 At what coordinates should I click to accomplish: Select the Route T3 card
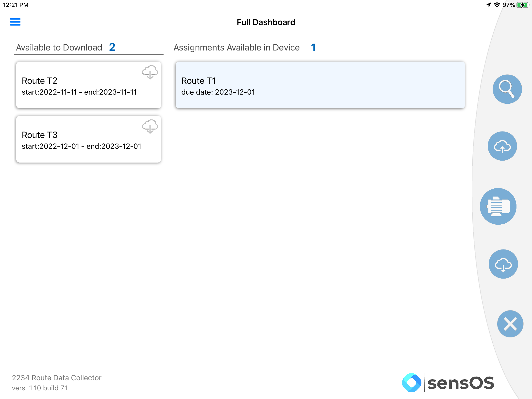pyautogui.click(x=89, y=139)
